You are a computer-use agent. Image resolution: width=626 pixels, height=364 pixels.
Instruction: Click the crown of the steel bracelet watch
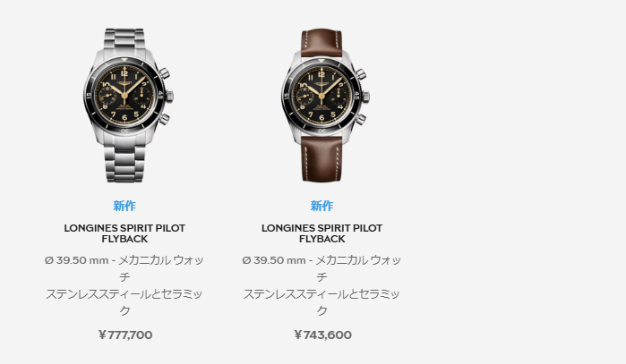point(169,96)
